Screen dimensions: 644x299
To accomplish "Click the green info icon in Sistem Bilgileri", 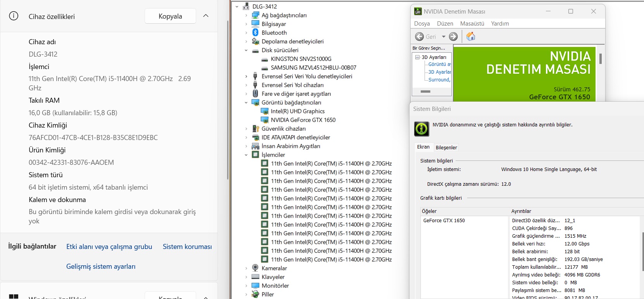I will coord(421,129).
